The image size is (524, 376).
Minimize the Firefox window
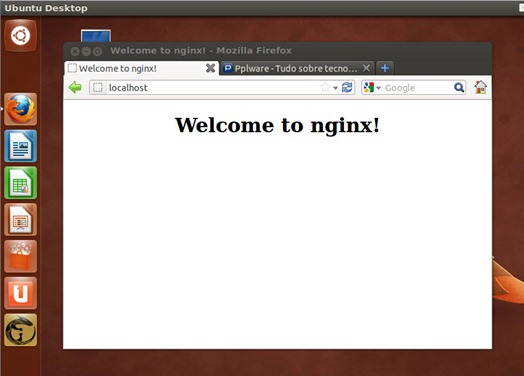point(86,51)
